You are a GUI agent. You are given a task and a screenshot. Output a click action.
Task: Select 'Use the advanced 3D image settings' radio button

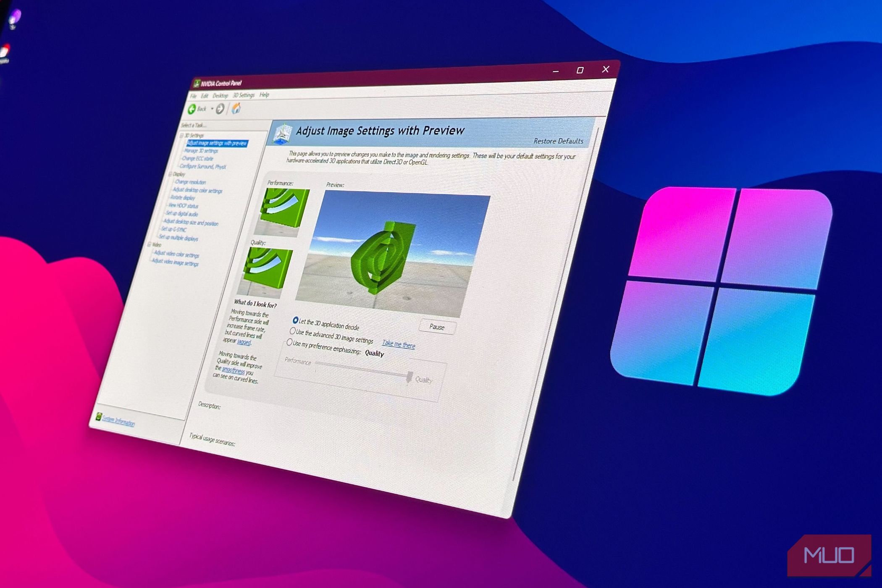click(x=291, y=335)
